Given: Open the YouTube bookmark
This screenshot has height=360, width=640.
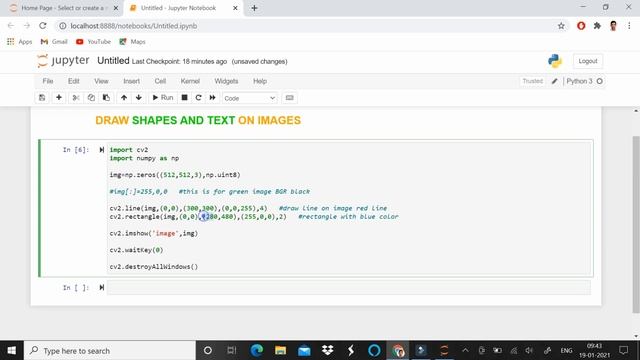Looking at the screenshot, I should (x=93, y=42).
